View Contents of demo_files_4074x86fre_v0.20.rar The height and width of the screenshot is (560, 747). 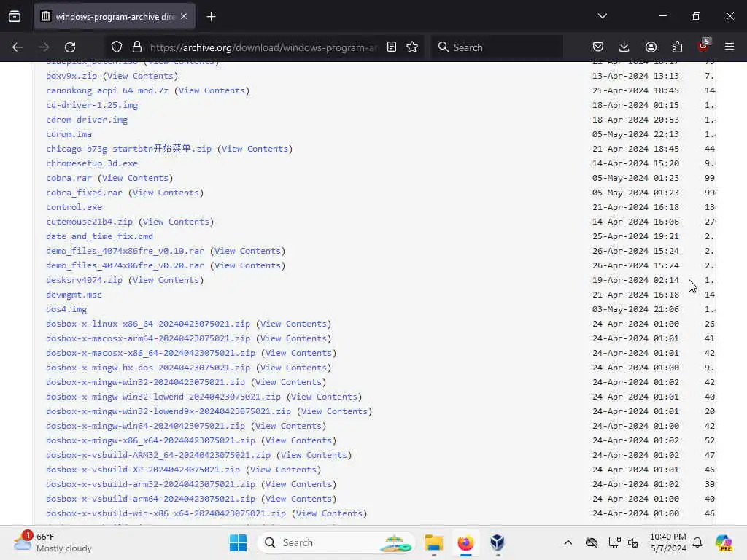click(247, 265)
